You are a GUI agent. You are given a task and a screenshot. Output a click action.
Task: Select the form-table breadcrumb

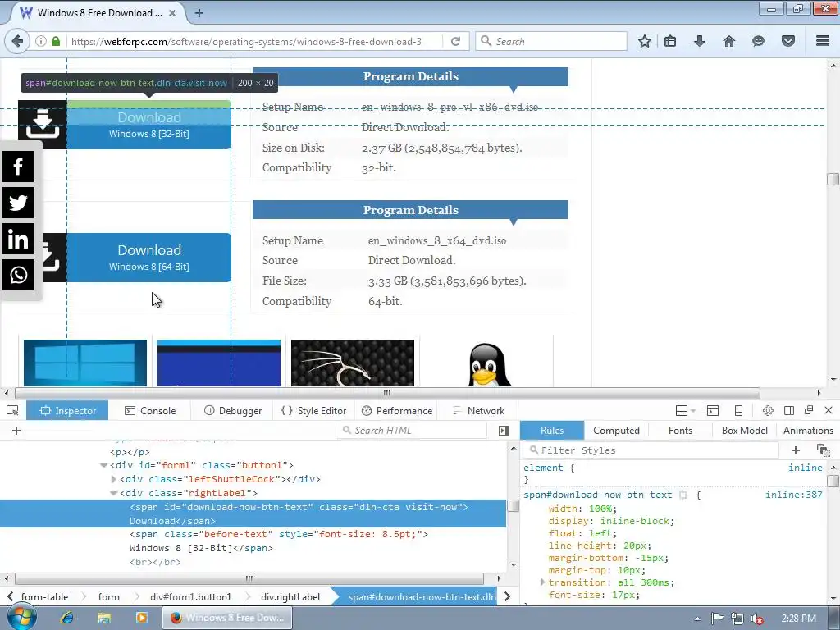(44, 597)
